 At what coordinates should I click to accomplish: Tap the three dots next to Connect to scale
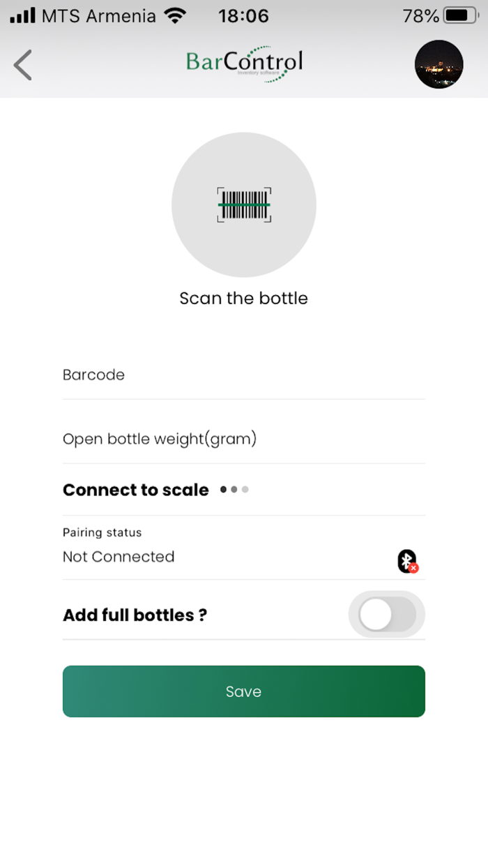234,490
